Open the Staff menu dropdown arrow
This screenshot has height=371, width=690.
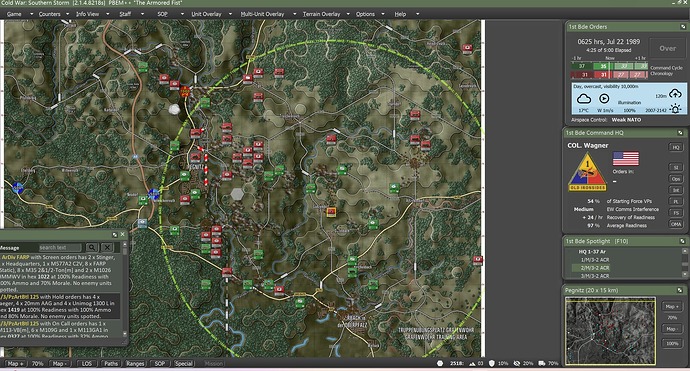point(142,14)
